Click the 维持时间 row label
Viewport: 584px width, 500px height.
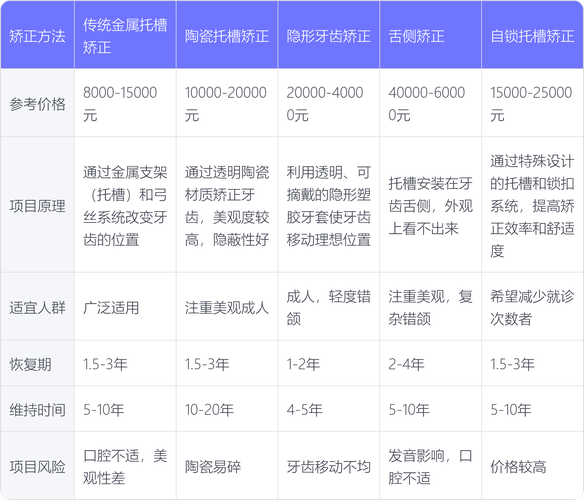(x=37, y=410)
